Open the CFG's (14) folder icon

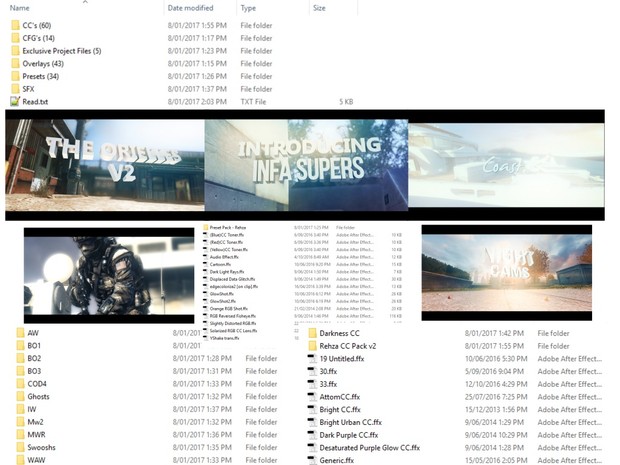tap(15, 38)
